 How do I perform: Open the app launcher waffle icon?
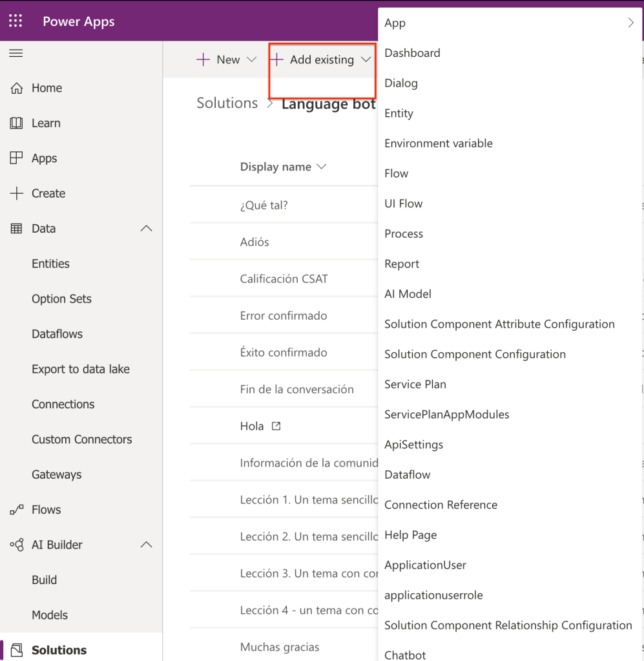pos(16,21)
